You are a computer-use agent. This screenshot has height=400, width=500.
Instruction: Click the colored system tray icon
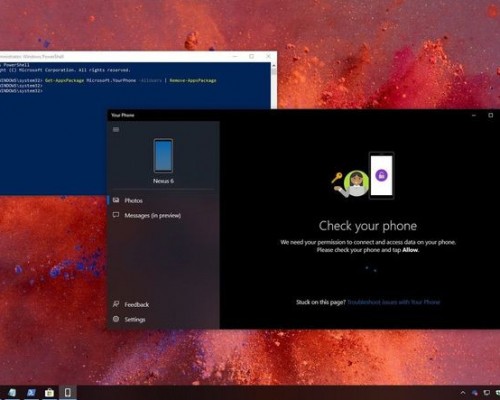coord(475,393)
